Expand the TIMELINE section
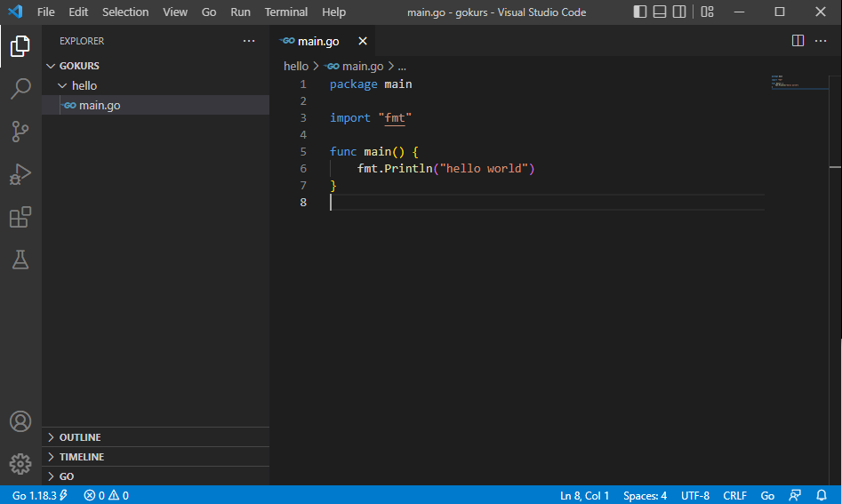This screenshot has height=504, width=842. click(x=156, y=457)
